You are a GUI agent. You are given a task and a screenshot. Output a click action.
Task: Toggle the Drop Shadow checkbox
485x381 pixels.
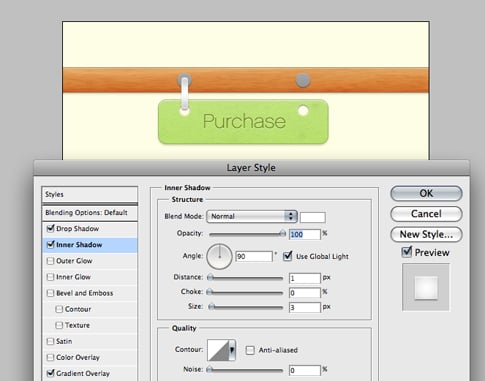(x=50, y=229)
